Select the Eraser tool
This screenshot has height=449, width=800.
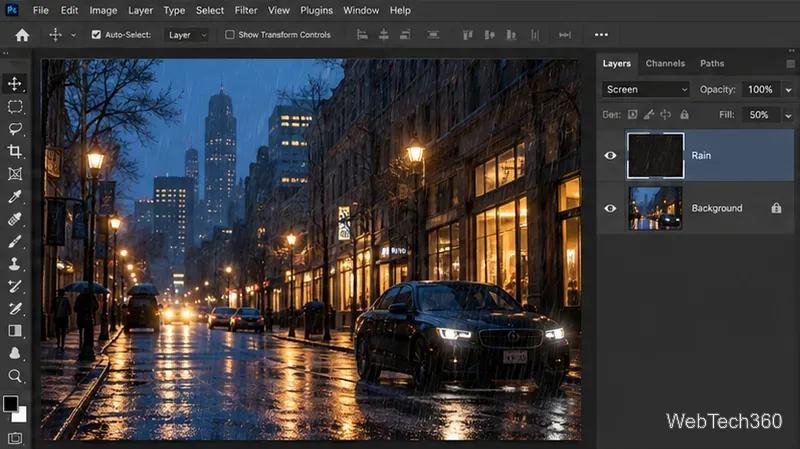pos(15,309)
